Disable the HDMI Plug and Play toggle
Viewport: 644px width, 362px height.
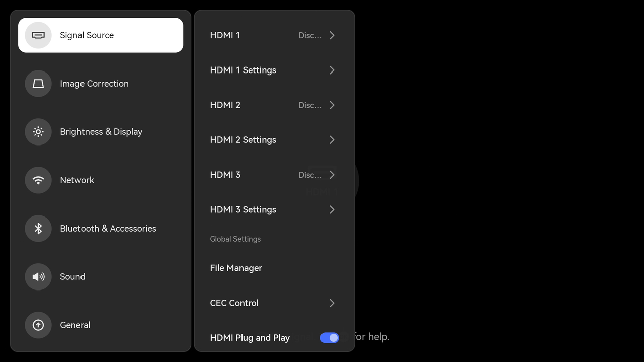(x=330, y=338)
